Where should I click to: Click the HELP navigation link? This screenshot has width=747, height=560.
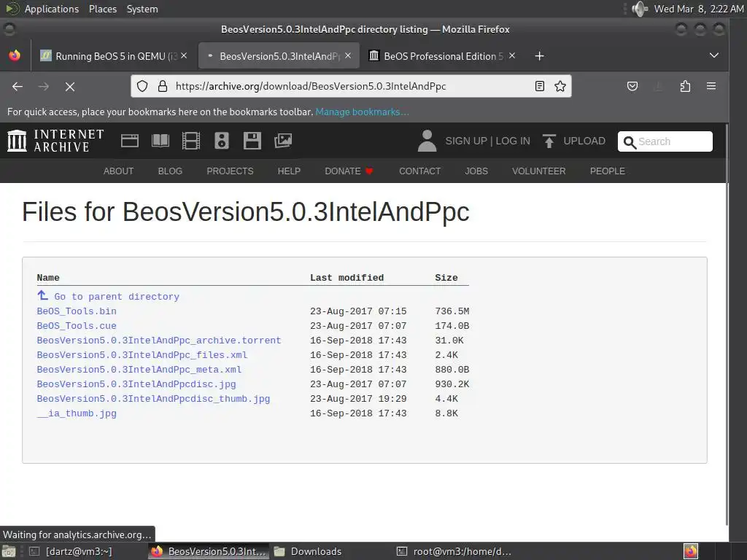point(289,171)
